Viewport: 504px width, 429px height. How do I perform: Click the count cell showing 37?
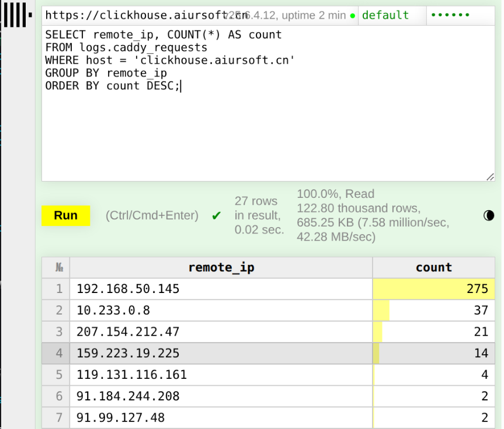click(433, 311)
